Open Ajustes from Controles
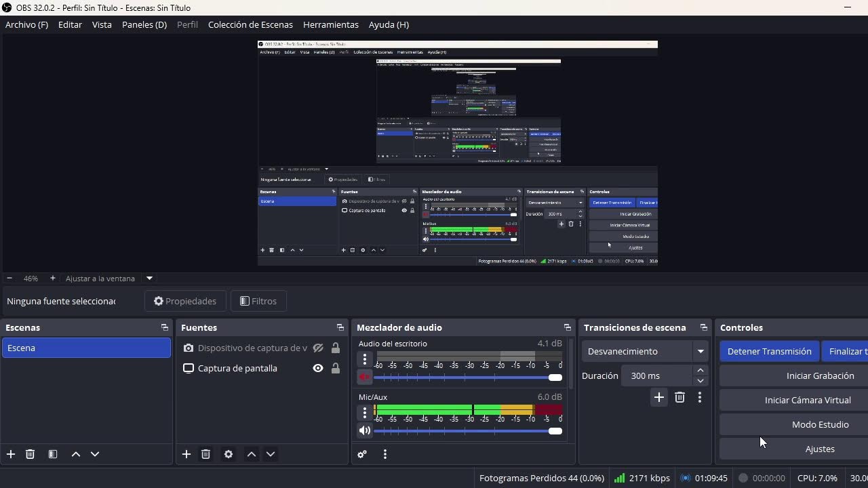Image resolution: width=868 pixels, height=488 pixels. point(820,449)
